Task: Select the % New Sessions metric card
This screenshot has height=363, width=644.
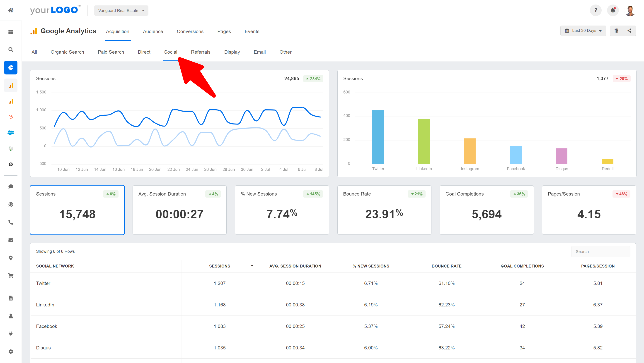Action: click(282, 210)
